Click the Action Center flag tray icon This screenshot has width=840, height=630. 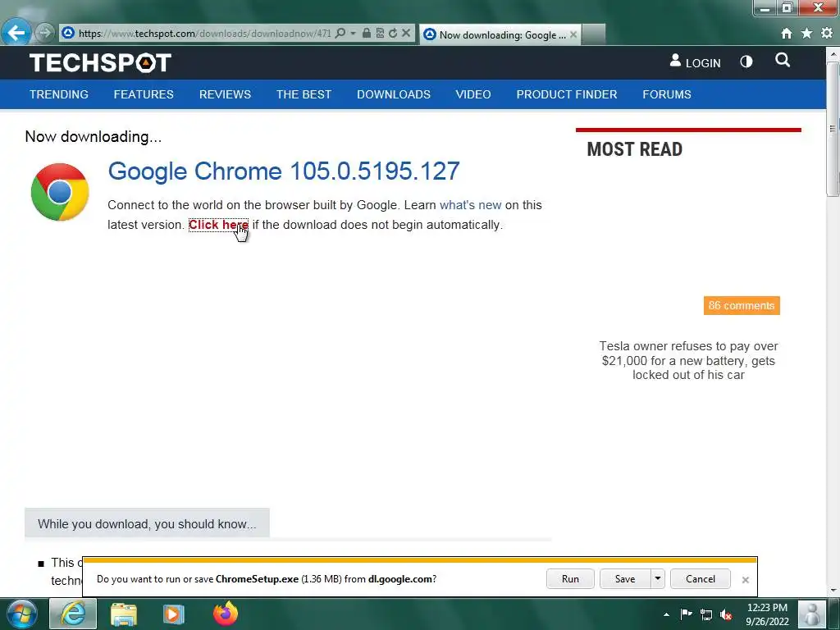pos(686,614)
